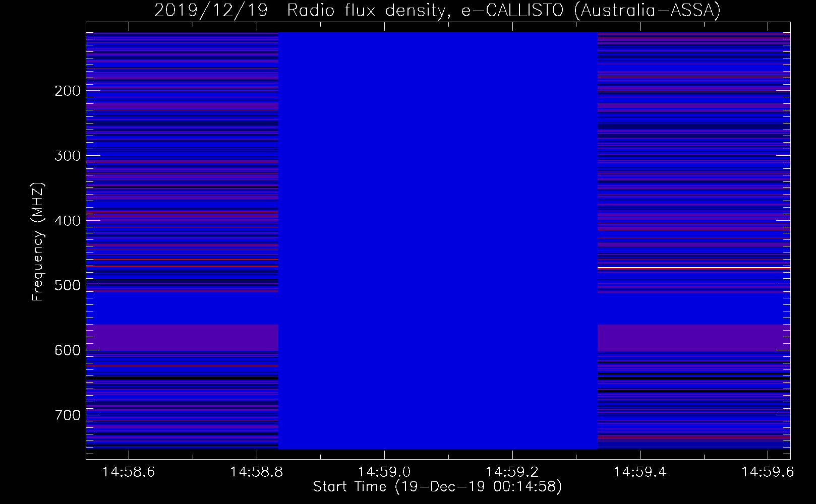Click the 500 frequency tick label
This screenshot has width=816, height=504.
click(68, 285)
